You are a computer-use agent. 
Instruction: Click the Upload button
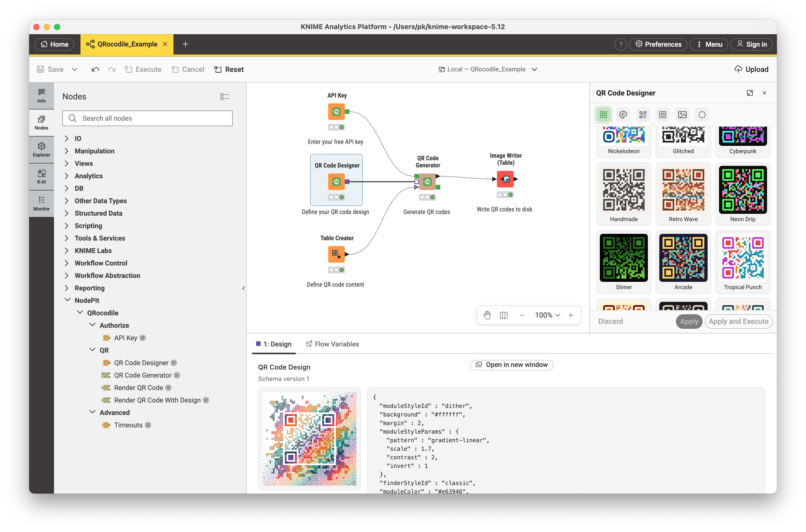(751, 69)
